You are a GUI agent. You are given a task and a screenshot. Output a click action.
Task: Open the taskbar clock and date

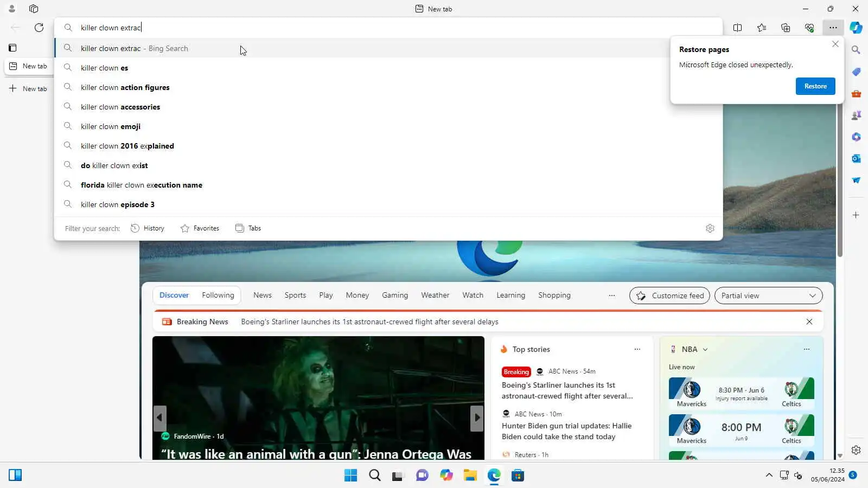(828, 475)
